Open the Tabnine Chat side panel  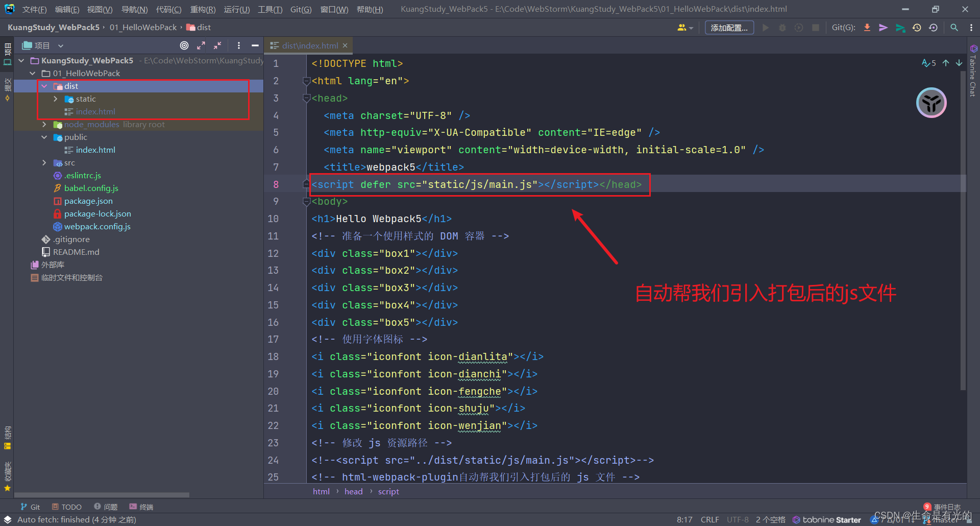[x=973, y=70]
